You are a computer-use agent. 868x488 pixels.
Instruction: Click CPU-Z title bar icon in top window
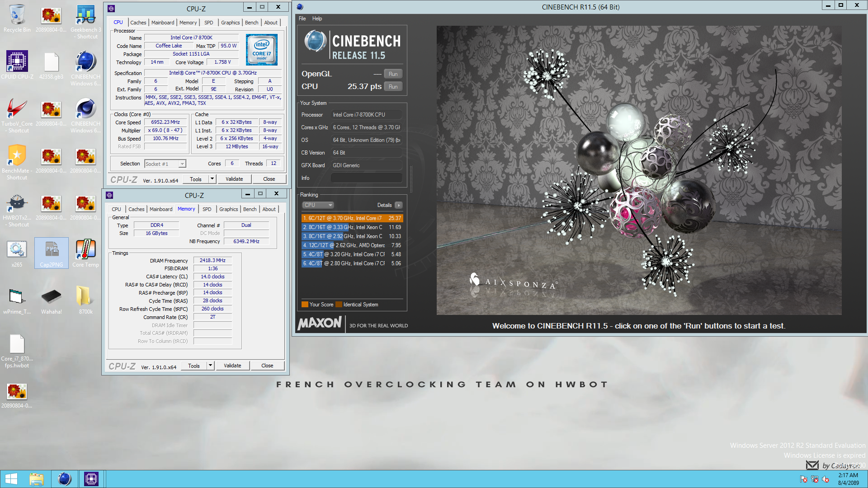pyautogui.click(x=111, y=9)
